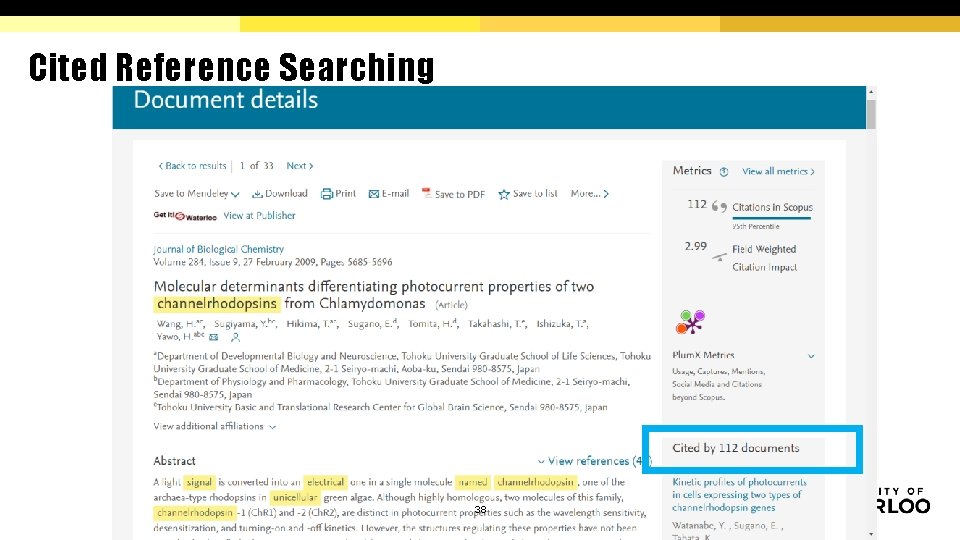Click the Download icon
This screenshot has width=960, height=540.
pos(258,194)
